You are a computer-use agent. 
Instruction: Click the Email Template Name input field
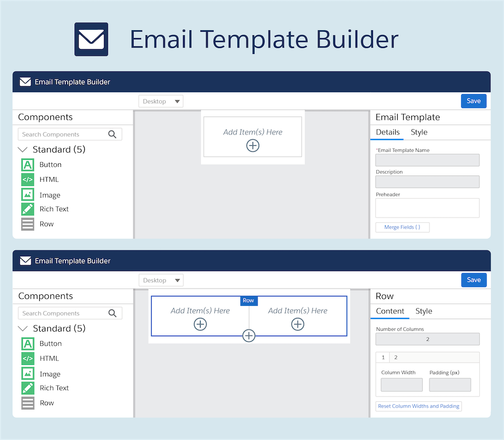click(427, 160)
